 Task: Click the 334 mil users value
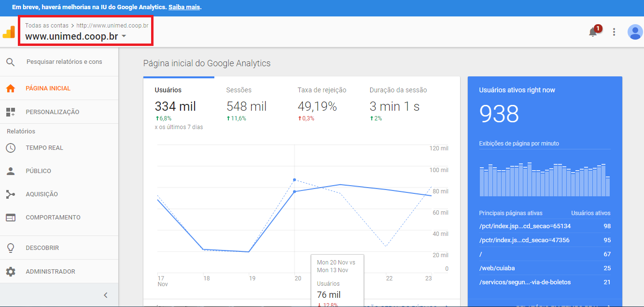[175, 106]
